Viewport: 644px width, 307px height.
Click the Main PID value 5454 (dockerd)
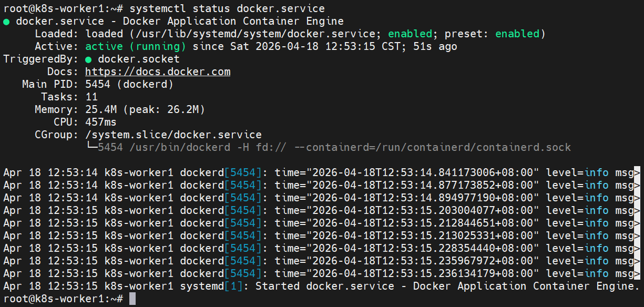click(x=129, y=85)
